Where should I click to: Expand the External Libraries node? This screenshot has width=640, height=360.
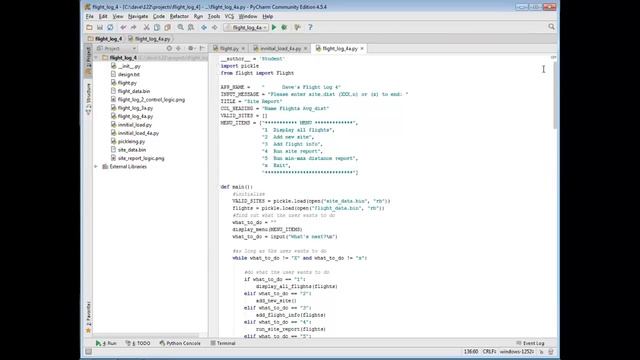(96, 167)
